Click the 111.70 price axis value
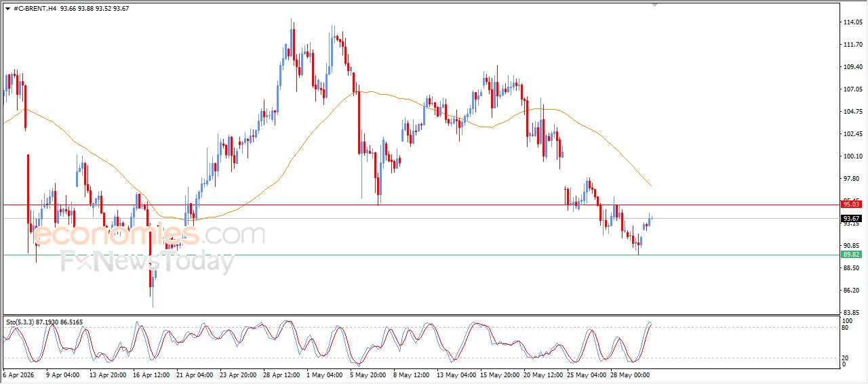This screenshot has height=384, width=868. click(852, 45)
